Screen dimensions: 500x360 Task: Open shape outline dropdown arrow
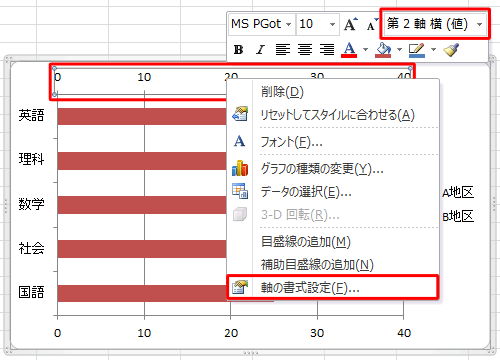[433, 50]
